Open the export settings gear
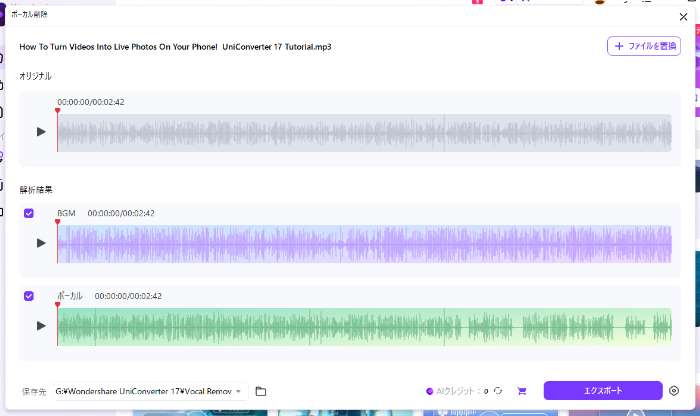700x416 pixels. coord(674,391)
